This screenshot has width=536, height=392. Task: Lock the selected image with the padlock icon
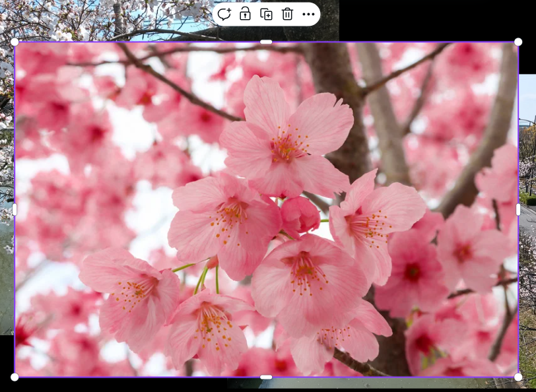[245, 14]
